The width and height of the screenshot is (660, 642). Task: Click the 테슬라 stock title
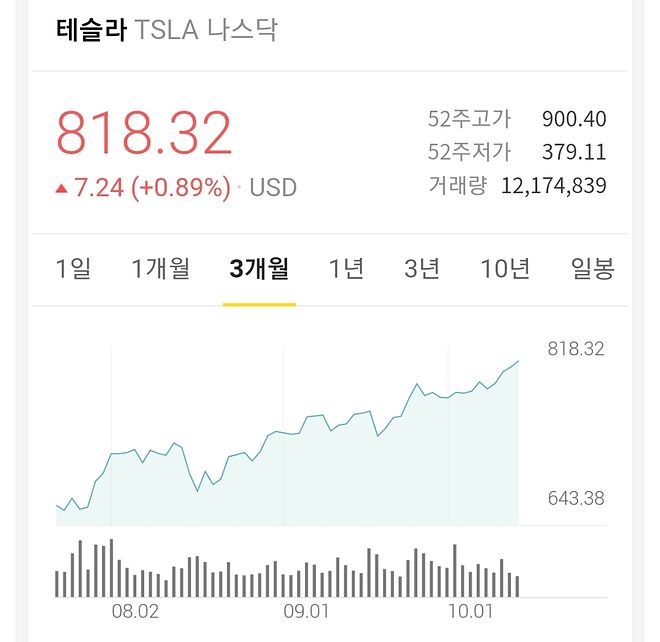click(x=91, y=30)
